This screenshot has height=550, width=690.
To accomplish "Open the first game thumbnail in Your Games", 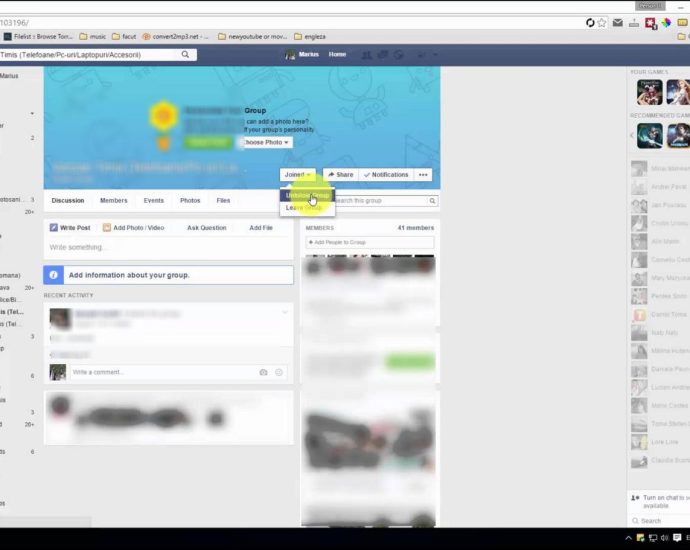I will 649,92.
